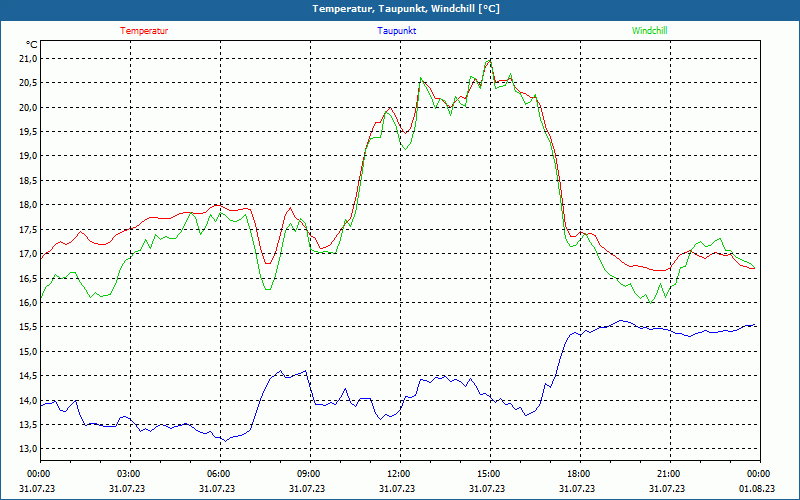Click the 19,0 y-axis value
800x500 pixels.
29,156
